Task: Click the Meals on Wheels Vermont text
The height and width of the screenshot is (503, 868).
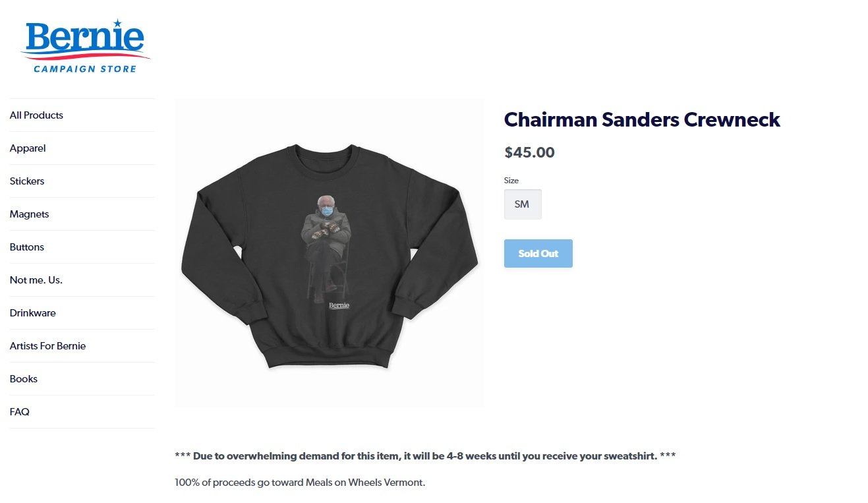Action: [x=365, y=483]
